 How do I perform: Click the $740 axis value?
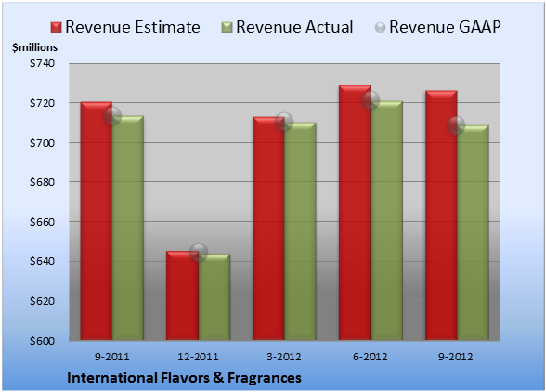click(x=42, y=63)
